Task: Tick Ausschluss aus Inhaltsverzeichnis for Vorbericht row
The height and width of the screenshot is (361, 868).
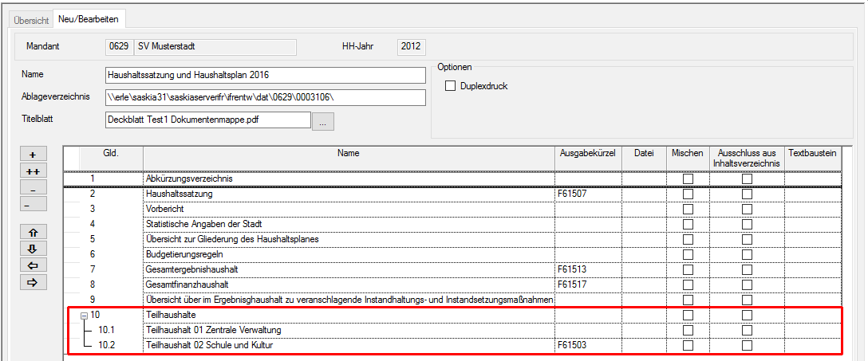Action: click(x=747, y=209)
